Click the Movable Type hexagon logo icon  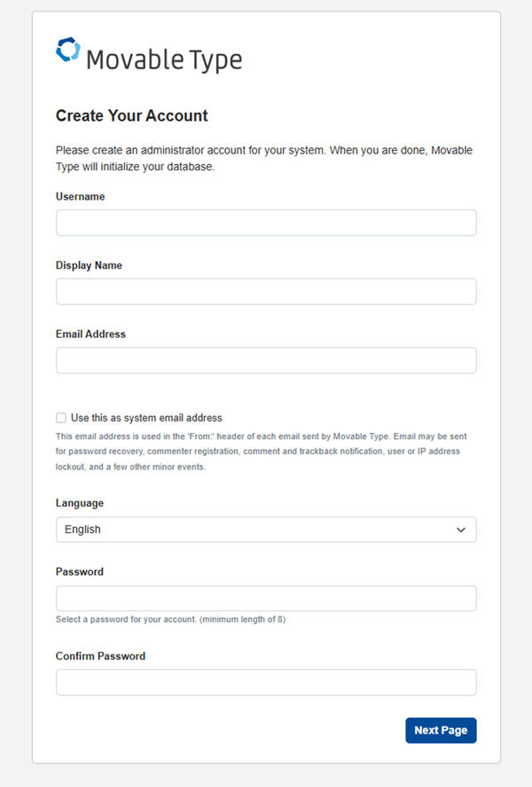pos(67,51)
